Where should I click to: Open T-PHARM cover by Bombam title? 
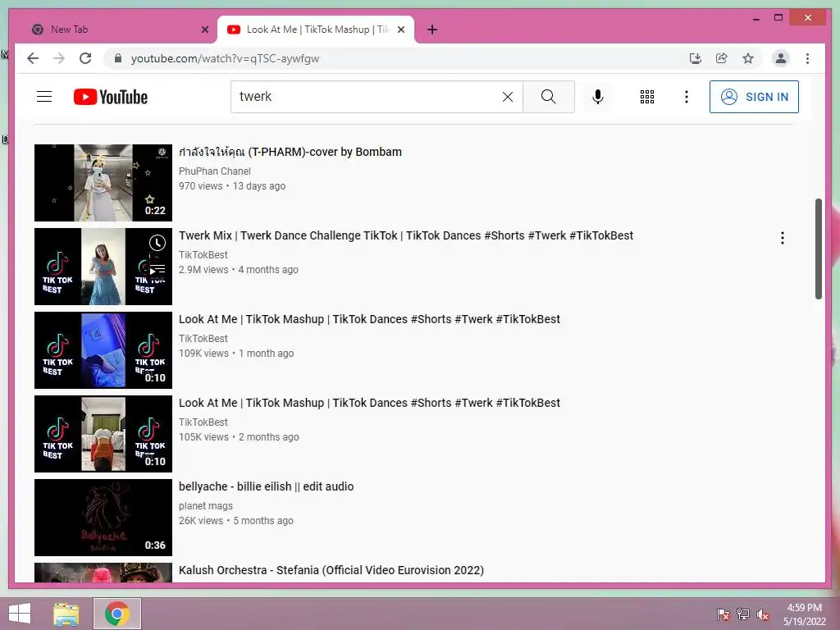(290, 152)
